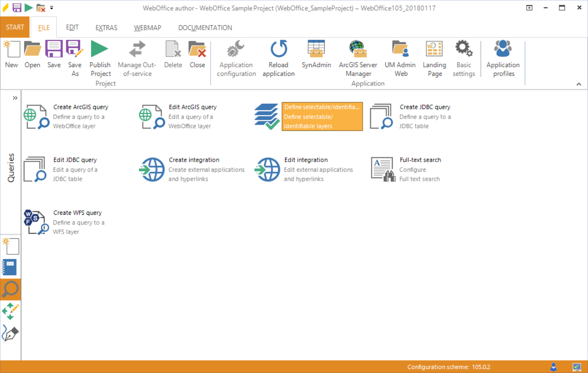Switch to the WEBMAP ribbon tab

[147, 27]
